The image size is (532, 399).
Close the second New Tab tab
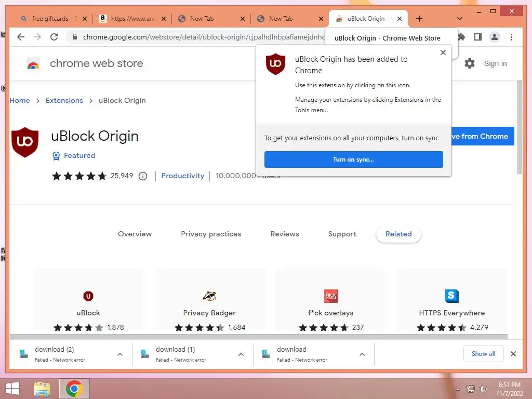point(321,19)
